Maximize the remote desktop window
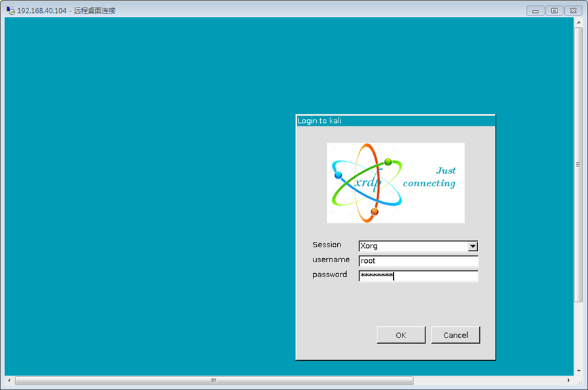588x390 pixels. click(554, 11)
